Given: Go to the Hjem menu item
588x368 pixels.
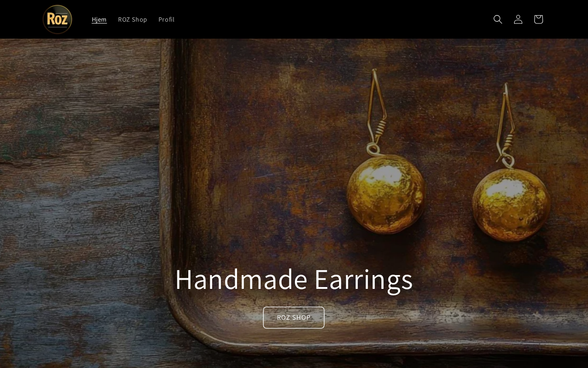Looking at the screenshot, I should (99, 19).
